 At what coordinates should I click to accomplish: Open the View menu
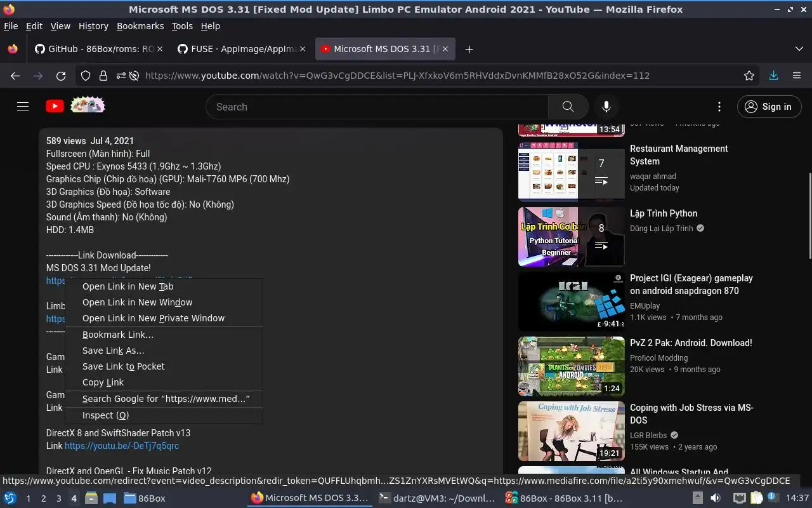pyautogui.click(x=60, y=26)
